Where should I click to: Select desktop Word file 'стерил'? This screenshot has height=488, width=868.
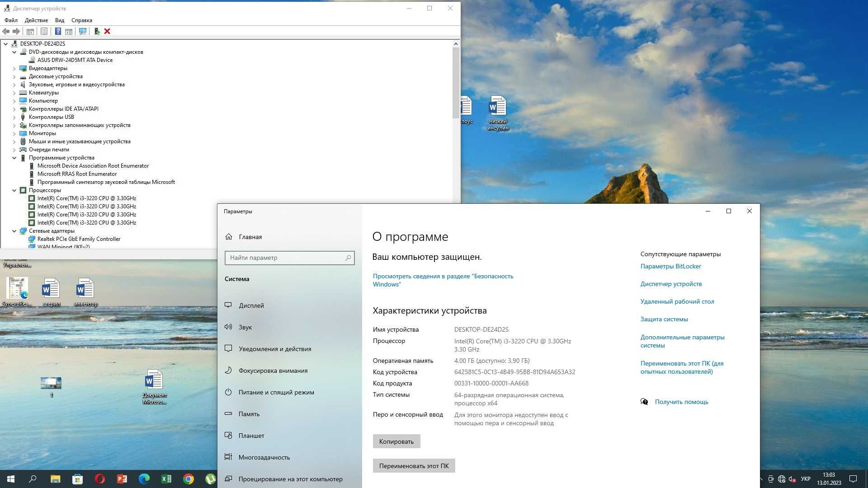tap(51, 292)
